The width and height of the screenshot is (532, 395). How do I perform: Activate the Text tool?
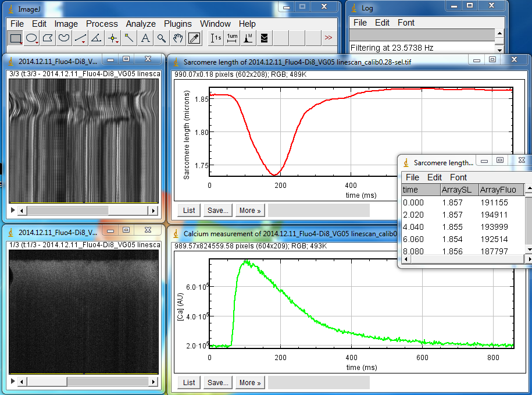click(x=145, y=38)
